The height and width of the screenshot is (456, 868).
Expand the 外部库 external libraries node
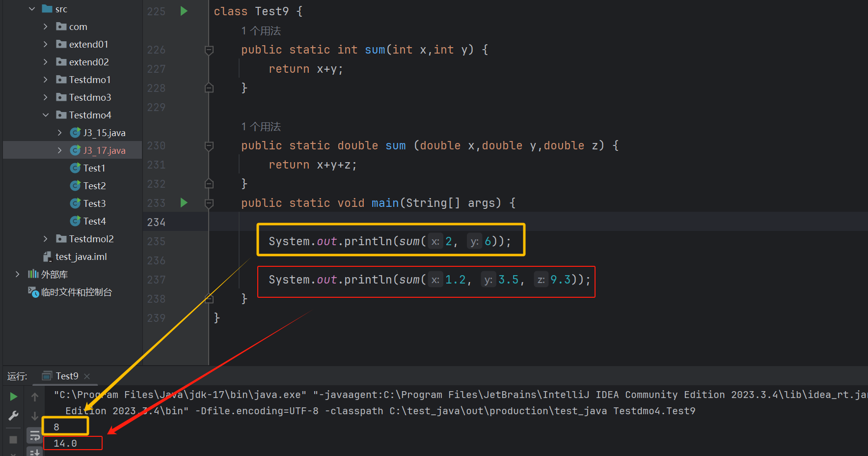(x=18, y=274)
